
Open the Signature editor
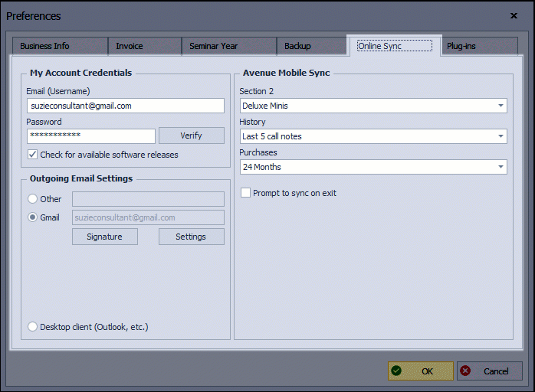click(x=105, y=237)
